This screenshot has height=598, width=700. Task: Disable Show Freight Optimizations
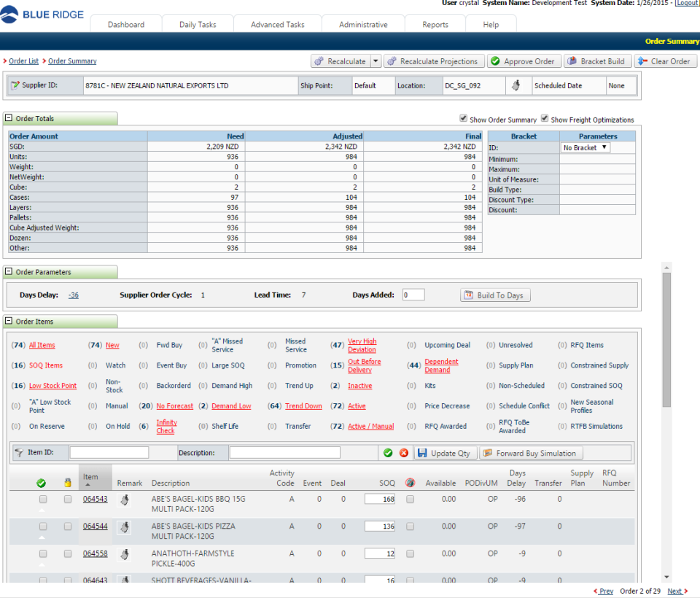543,120
